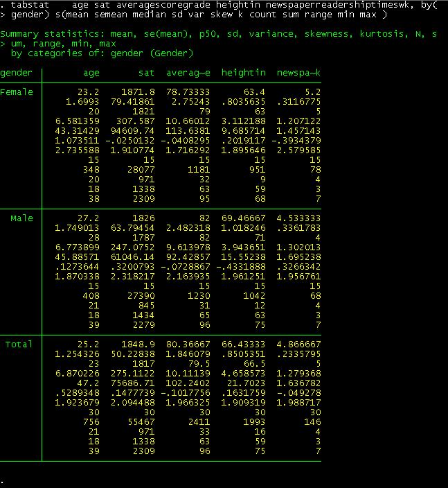The image size is (448, 488).
Task: Click Total newspaper mean value 4.866667
Action: 298,345
